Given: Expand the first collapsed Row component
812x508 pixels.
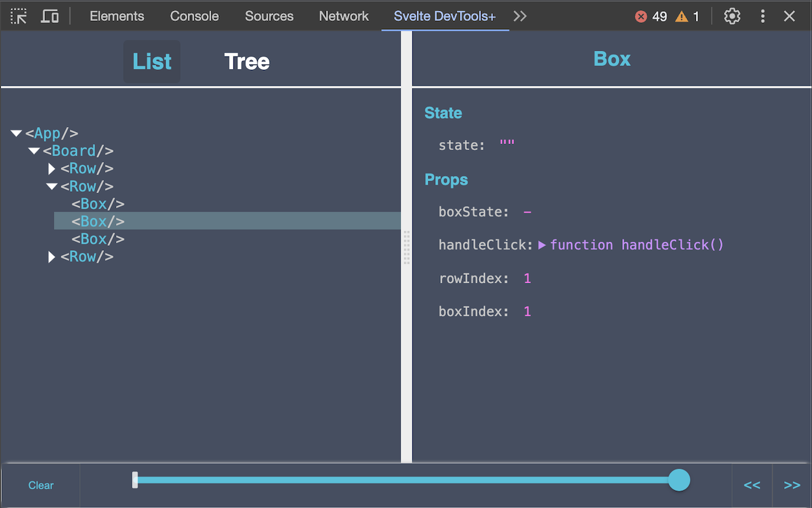Looking at the screenshot, I should click(51, 168).
